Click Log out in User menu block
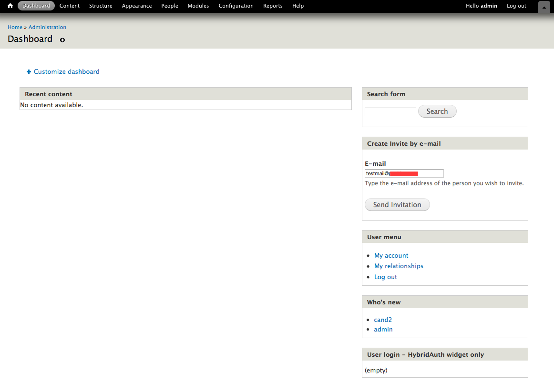Screen dimensions: 554x392 pos(386,277)
